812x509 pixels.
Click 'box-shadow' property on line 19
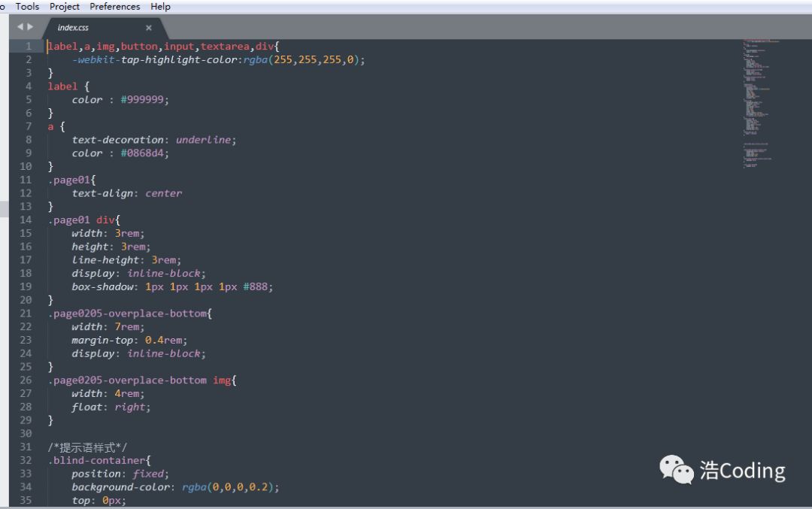point(102,287)
